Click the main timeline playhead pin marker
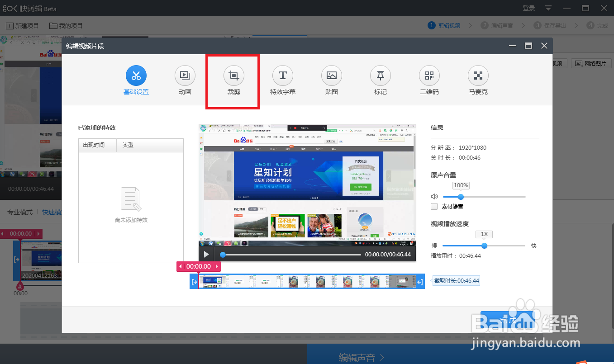Image resolution: width=614 pixels, height=364 pixels. click(20, 286)
